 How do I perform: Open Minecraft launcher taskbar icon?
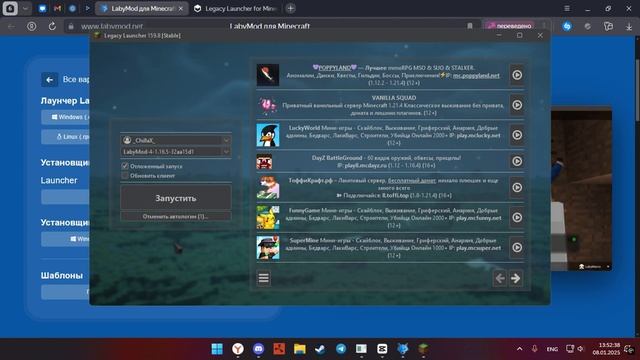point(423,349)
